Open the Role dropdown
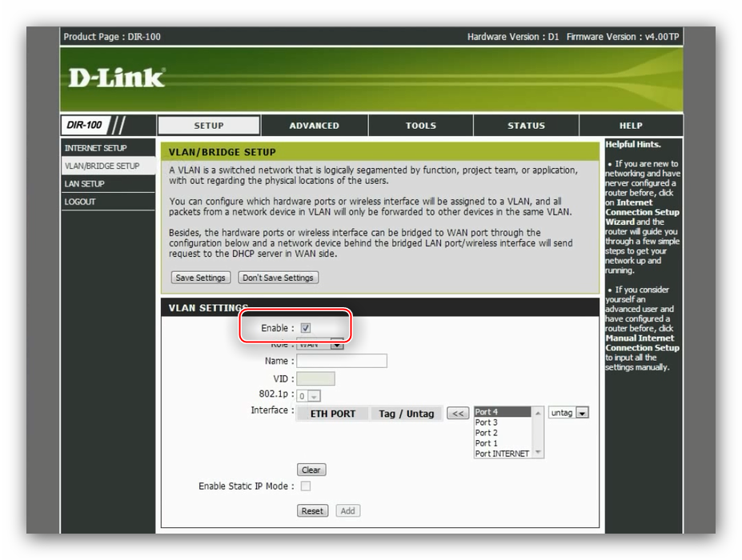 (x=320, y=344)
